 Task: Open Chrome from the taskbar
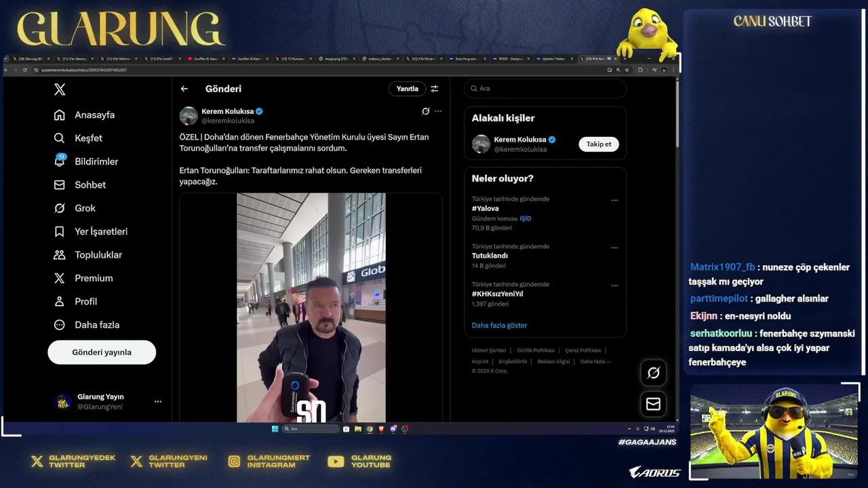(370, 429)
